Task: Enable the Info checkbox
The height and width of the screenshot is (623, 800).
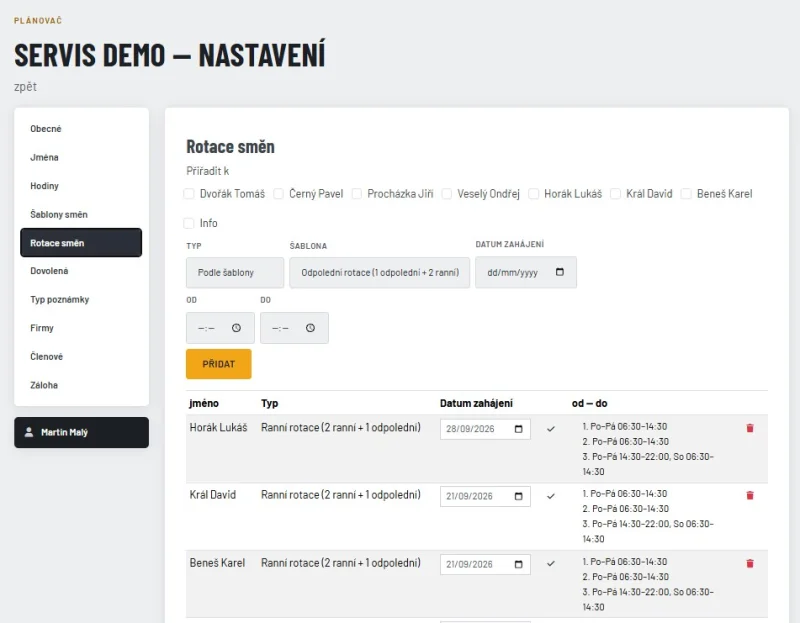Action: click(x=189, y=223)
